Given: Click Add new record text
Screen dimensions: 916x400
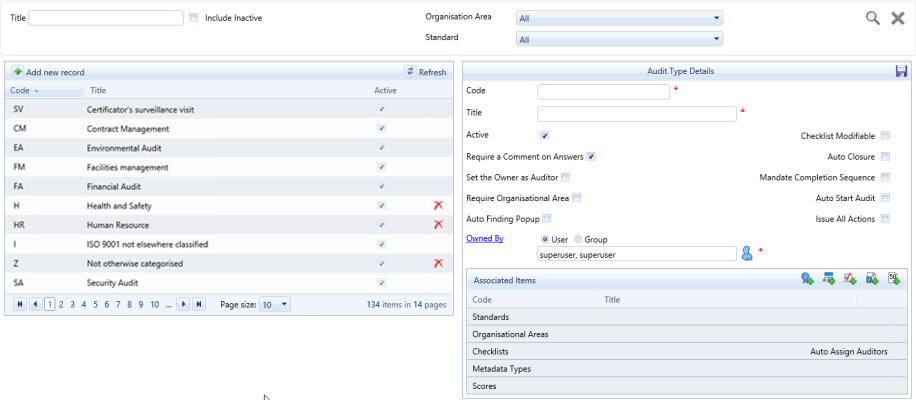Looking at the screenshot, I should coord(55,72).
